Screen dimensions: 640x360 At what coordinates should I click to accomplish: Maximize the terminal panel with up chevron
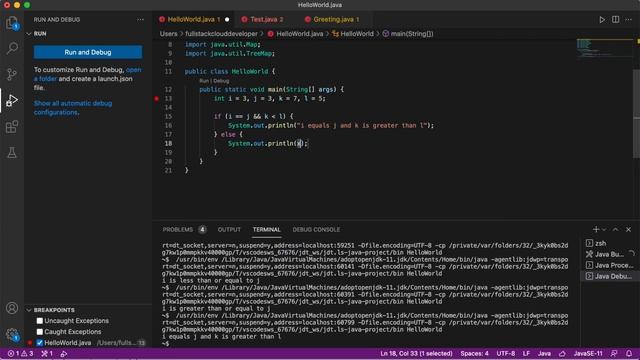click(616, 229)
